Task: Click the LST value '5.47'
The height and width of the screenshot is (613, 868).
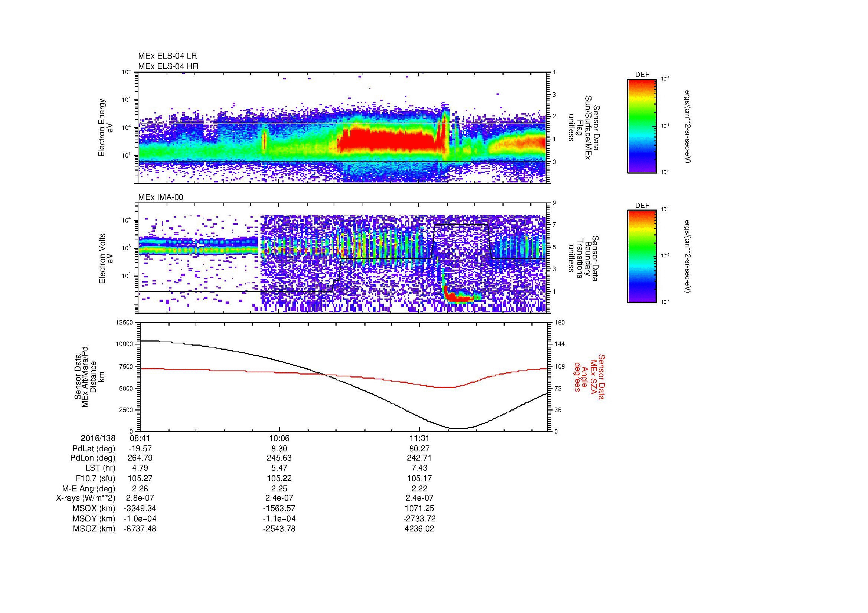Action: tap(279, 468)
